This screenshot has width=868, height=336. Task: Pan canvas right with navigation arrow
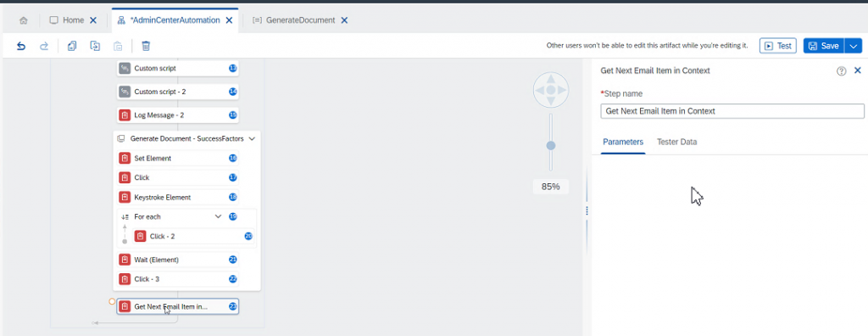click(x=563, y=90)
